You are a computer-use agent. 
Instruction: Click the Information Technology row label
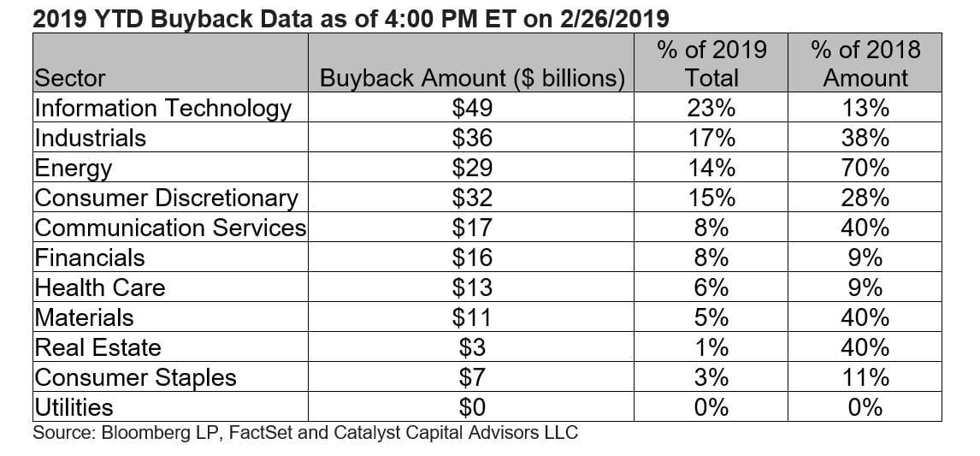click(162, 109)
